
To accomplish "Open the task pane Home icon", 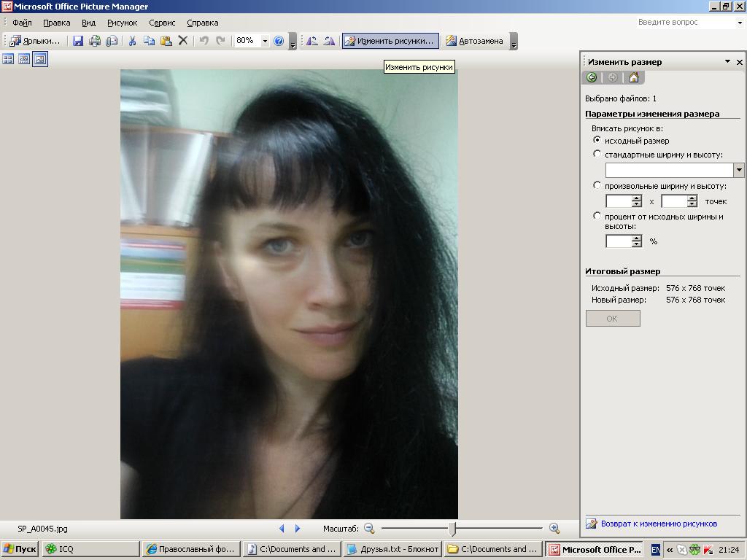I will click(634, 77).
